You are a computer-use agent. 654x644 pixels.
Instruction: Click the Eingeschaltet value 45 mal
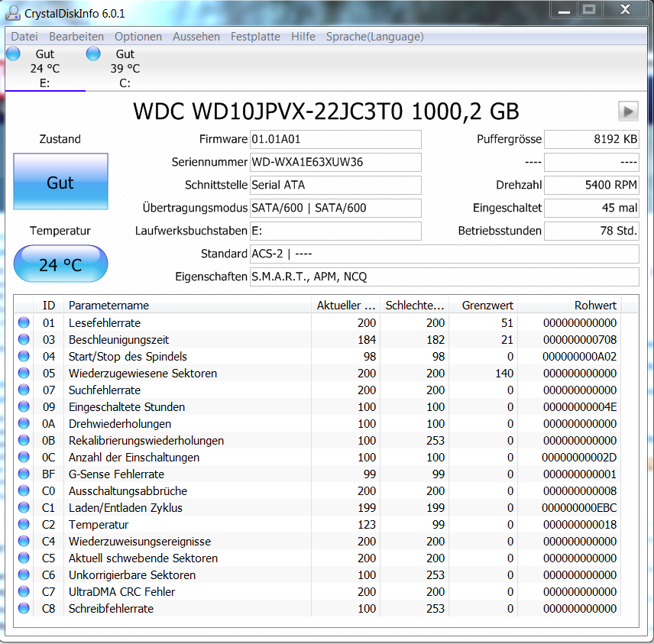coord(591,208)
